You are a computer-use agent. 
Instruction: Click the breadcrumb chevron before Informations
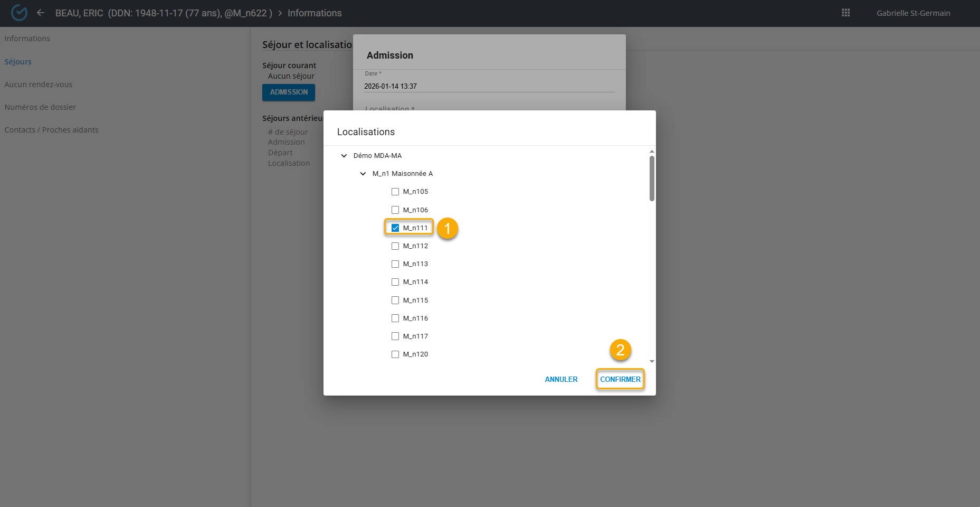tap(280, 13)
